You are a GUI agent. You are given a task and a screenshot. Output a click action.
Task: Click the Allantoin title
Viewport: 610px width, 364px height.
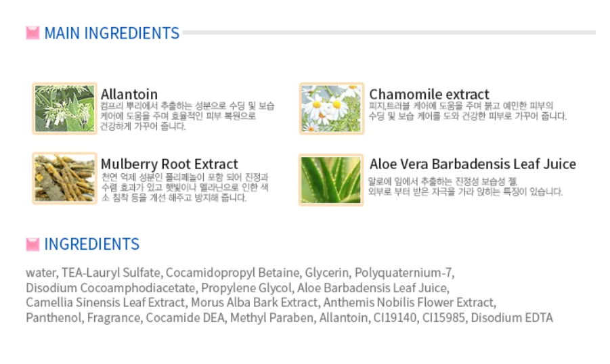pyautogui.click(x=129, y=94)
